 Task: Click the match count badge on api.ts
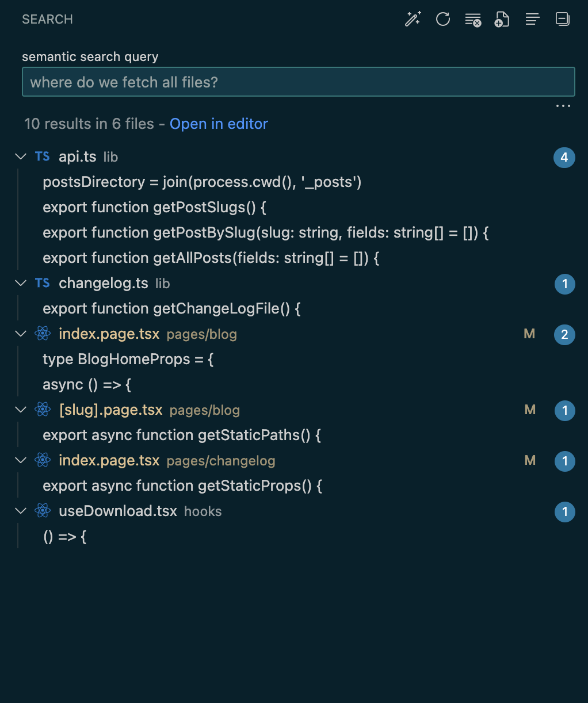(x=564, y=157)
